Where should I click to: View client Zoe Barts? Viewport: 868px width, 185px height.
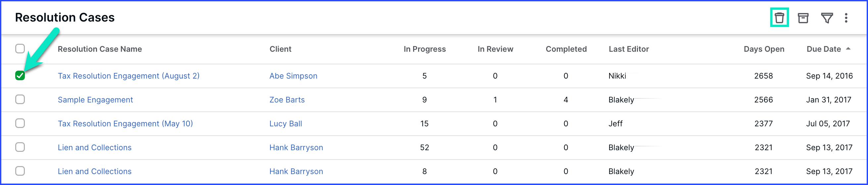(287, 100)
